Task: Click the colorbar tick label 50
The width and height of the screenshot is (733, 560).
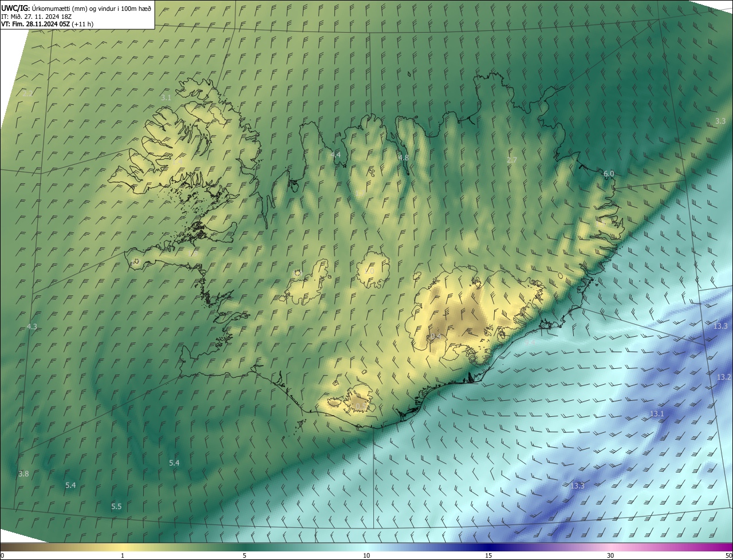Action: point(728,555)
